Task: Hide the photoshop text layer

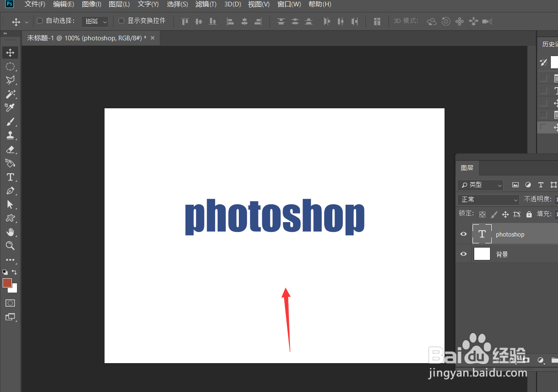Action: click(x=464, y=234)
